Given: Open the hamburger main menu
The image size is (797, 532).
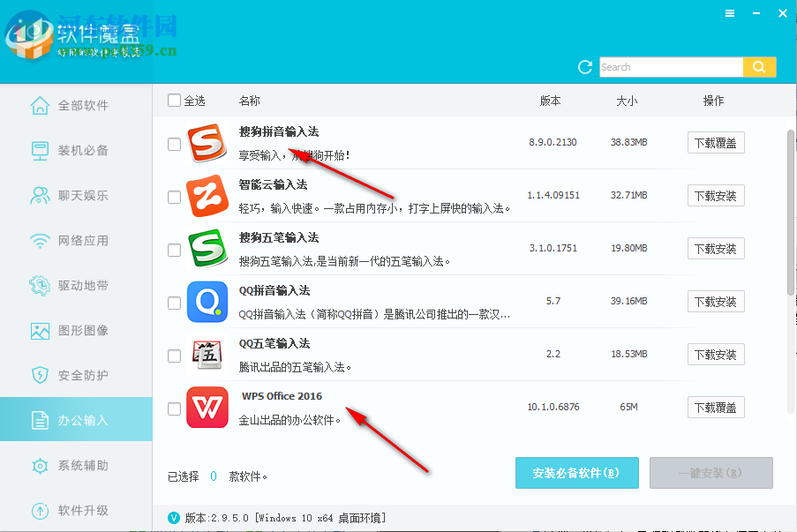Looking at the screenshot, I should click(x=729, y=13).
